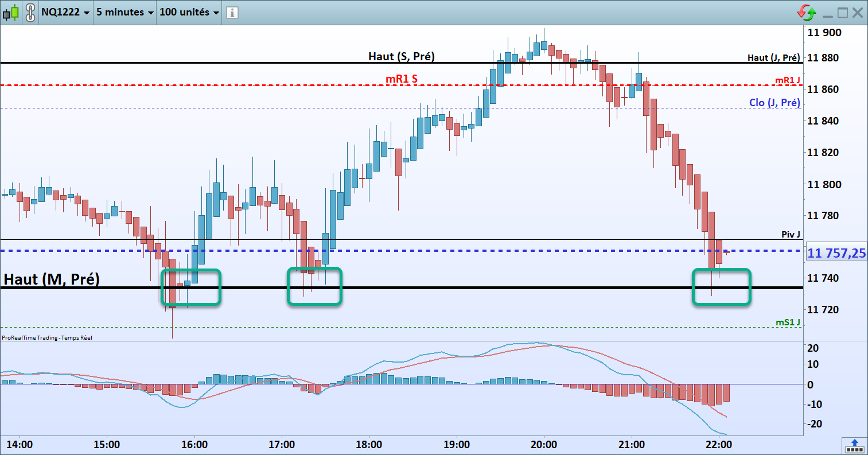Screen dimensions: 868x455
Task: Click the chain link group icon
Action: 30,12
